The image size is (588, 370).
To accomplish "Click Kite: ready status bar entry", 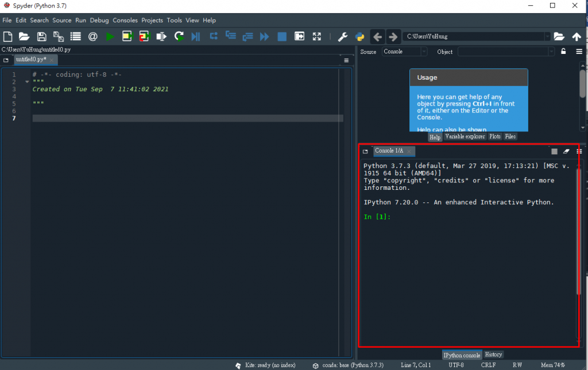I will (265, 365).
